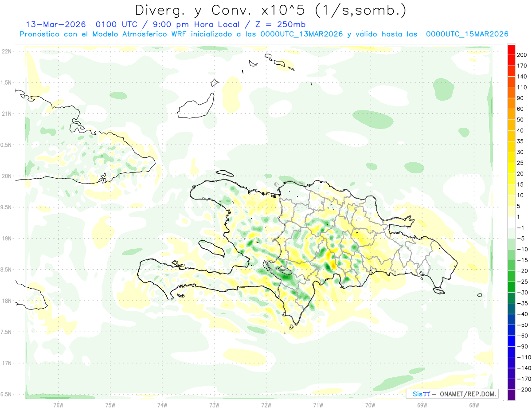Click the '71W' longitude label
Screen dimensions: 532x411
(318, 405)
